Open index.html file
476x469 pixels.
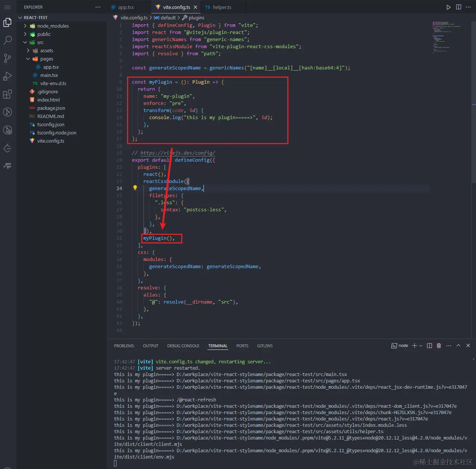coord(48,100)
